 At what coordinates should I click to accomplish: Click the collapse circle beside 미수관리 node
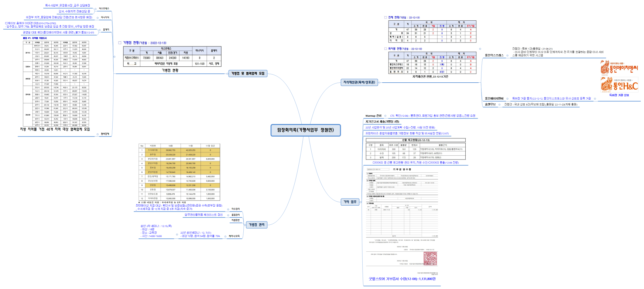(229, 209)
